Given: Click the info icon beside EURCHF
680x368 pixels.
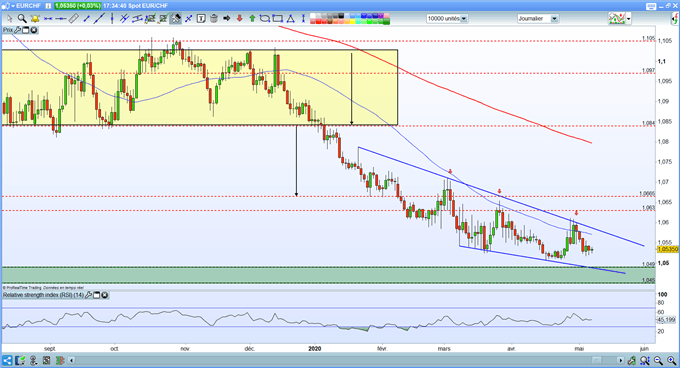Looking at the screenshot, I should pyautogui.click(x=48, y=6).
